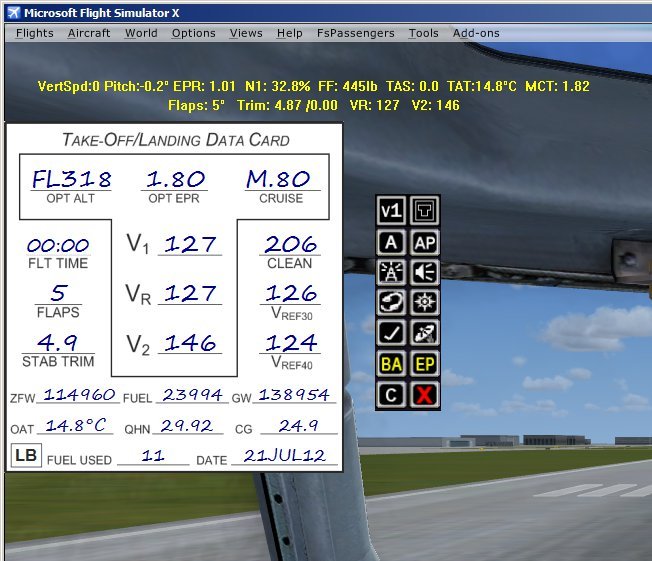Close icon panel with red X
Viewport: 652px width, 561px height.
(x=425, y=395)
